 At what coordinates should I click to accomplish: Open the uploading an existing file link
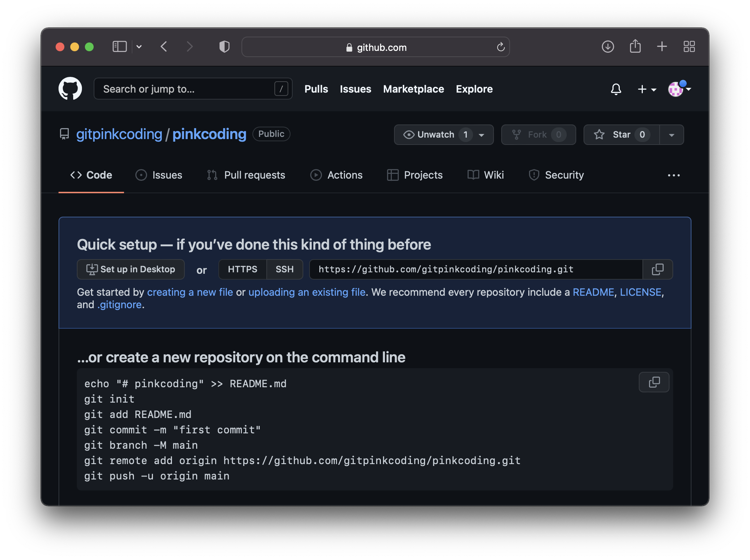307,292
